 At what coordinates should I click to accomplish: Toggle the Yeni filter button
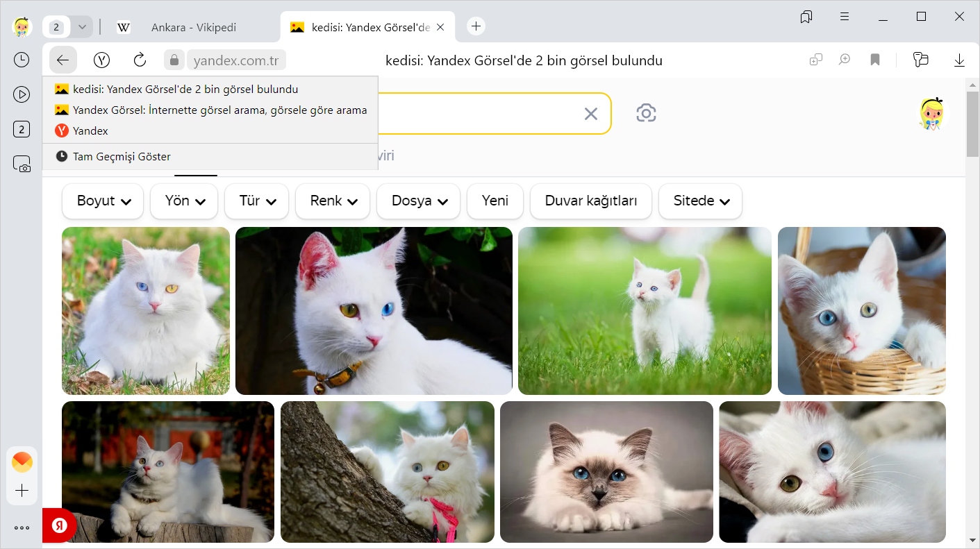point(495,201)
